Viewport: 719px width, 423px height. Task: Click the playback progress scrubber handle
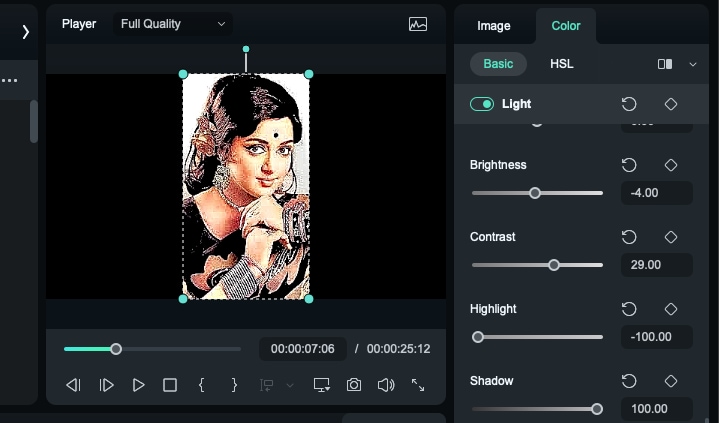point(116,349)
